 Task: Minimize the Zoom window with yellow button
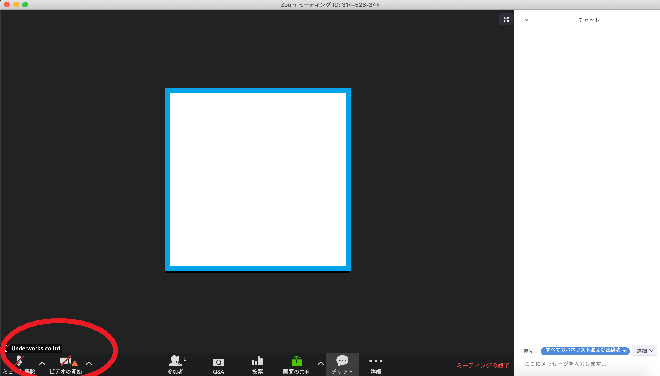click(x=16, y=4)
